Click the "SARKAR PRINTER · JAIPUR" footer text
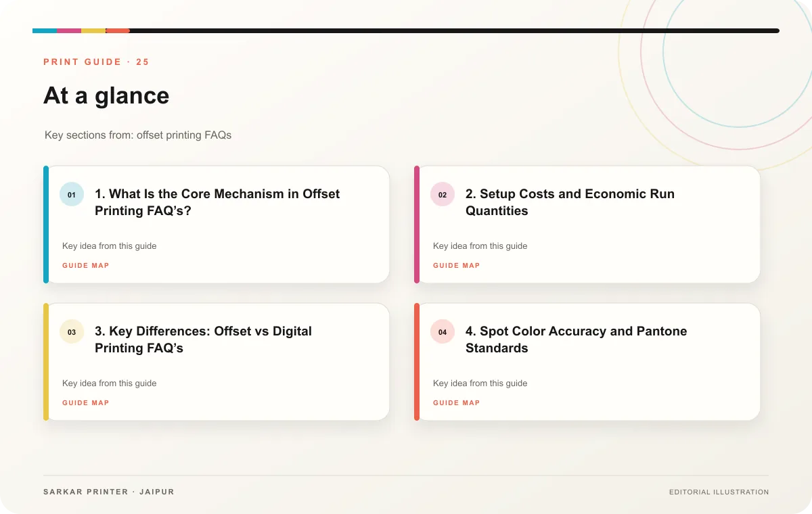The height and width of the screenshot is (514, 812). coord(109,492)
